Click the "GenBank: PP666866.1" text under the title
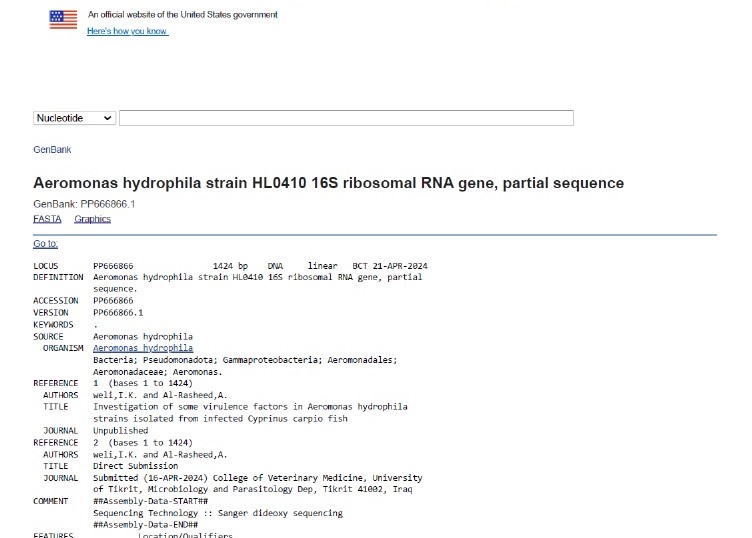Image resolution: width=752 pixels, height=538 pixels. 84,204
